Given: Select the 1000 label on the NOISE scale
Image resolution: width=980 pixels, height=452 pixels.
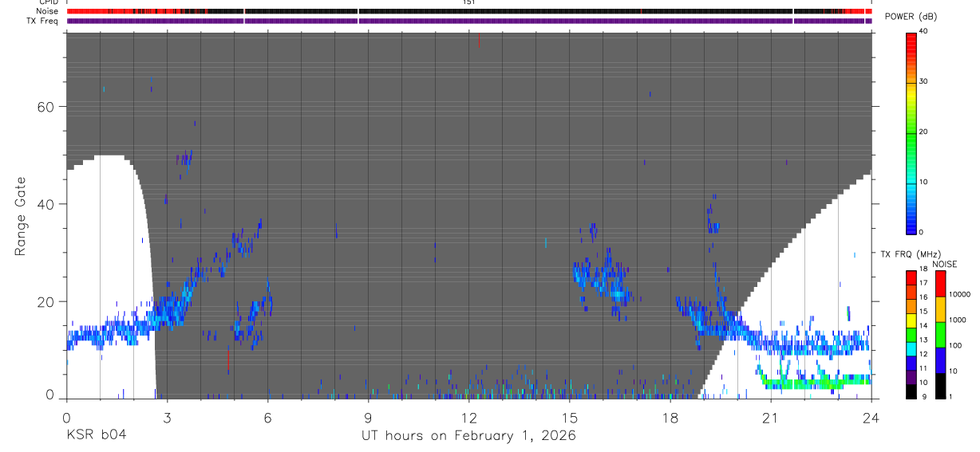Looking at the screenshot, I should [x=957, y=320].
